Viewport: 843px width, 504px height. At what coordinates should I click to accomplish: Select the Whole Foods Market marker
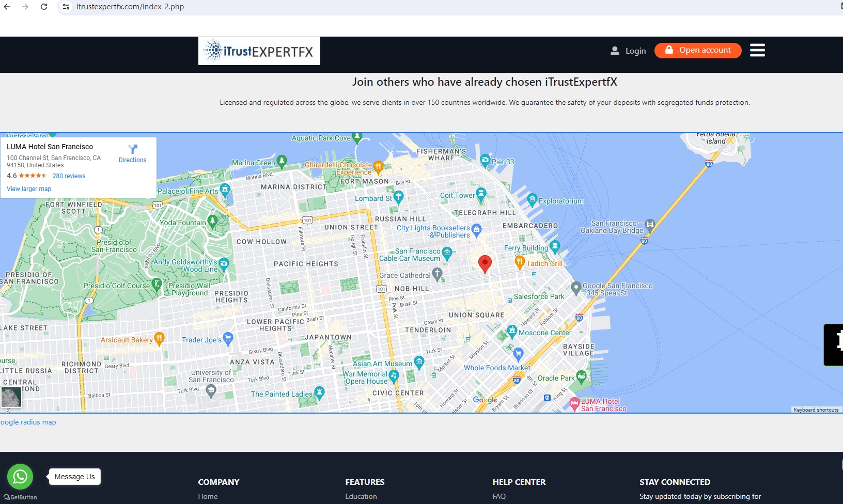pyautogui.click(x=519, y=354)
